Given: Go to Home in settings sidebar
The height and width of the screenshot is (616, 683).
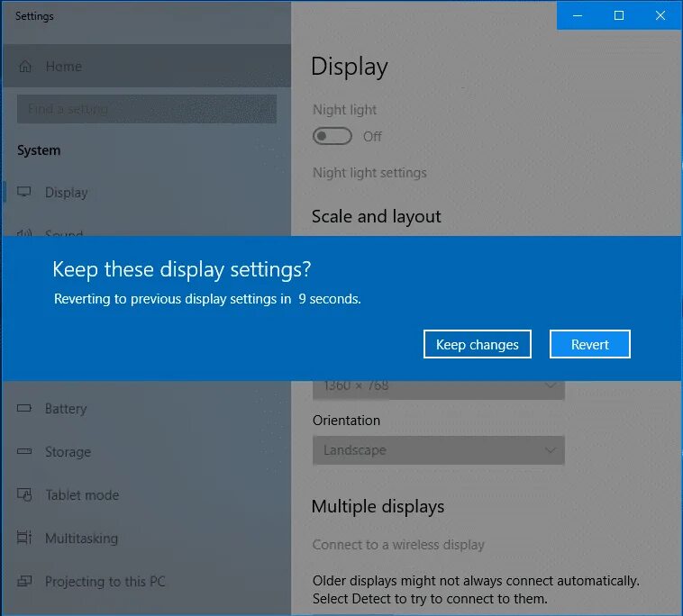Looking at the screenshot, I should [x=146, y=66].
